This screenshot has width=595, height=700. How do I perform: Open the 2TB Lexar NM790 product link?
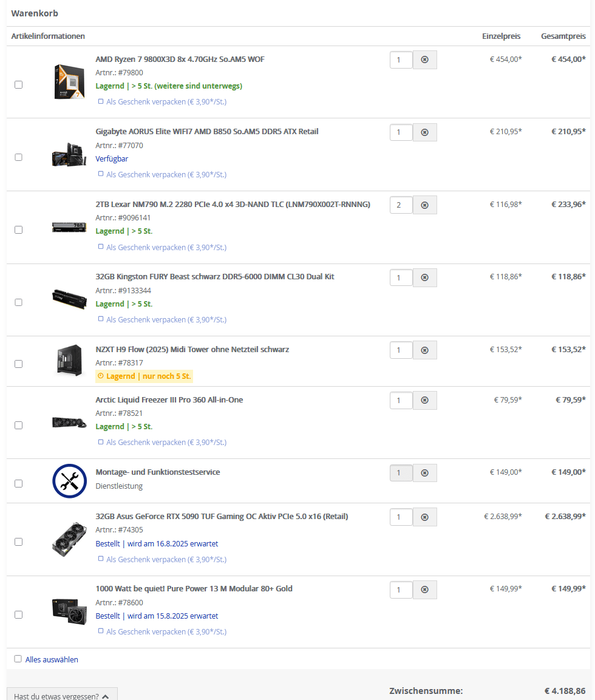click(233, 205)
